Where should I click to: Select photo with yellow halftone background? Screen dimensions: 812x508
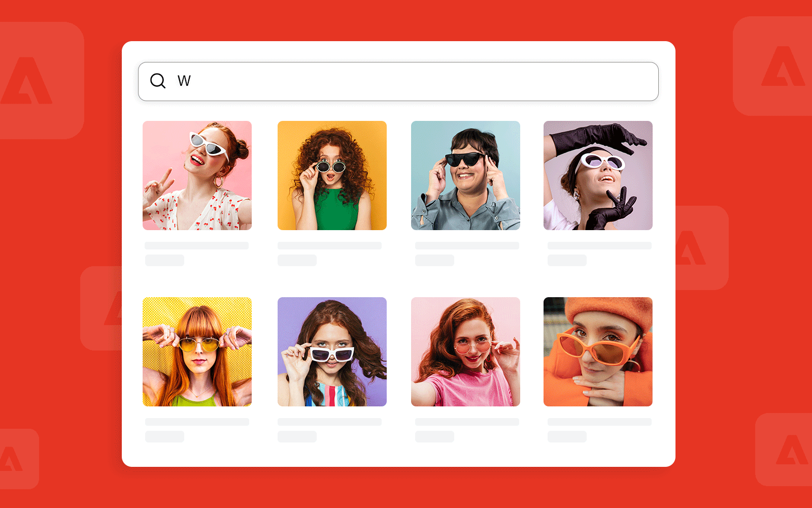click(x=197, y=352)
